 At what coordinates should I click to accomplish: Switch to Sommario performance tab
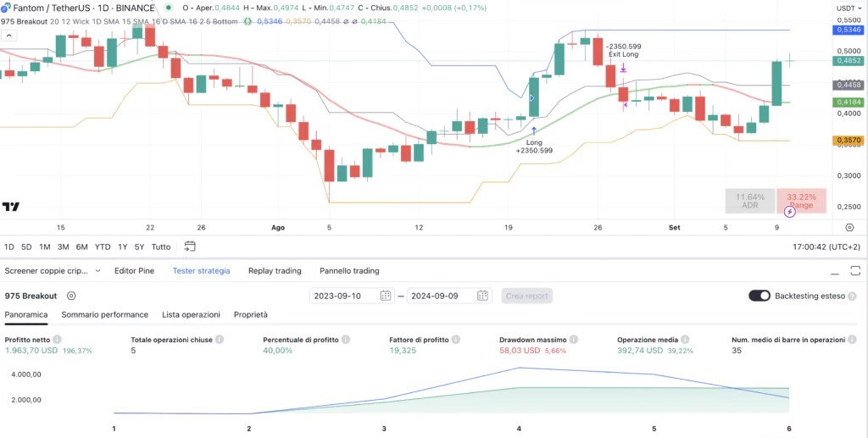click(104, 314)
